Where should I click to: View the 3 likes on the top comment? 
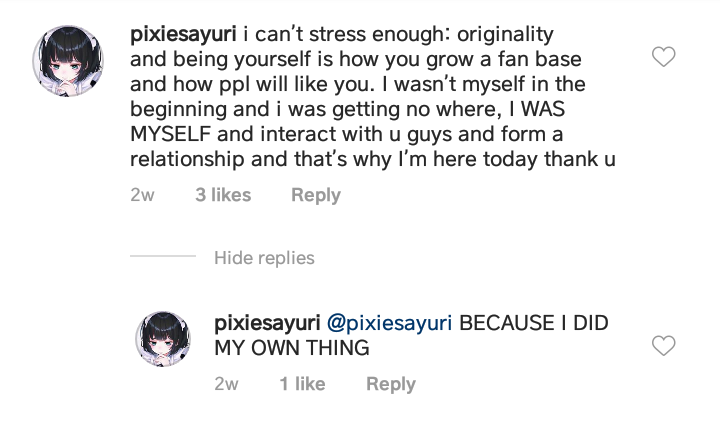pyautogui.click(x=223, y=195)
